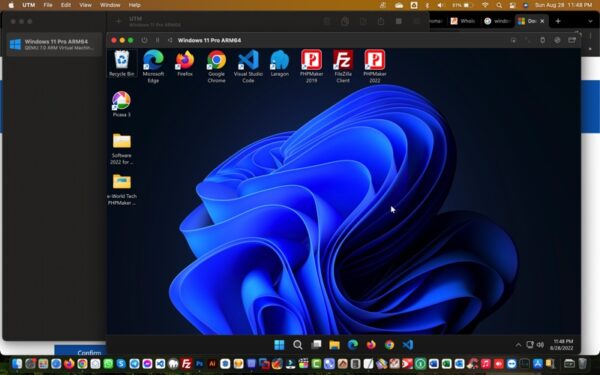Select the Software 2022 folder on desktop
This screenshot has height=375, width=600.
(122, 149)
